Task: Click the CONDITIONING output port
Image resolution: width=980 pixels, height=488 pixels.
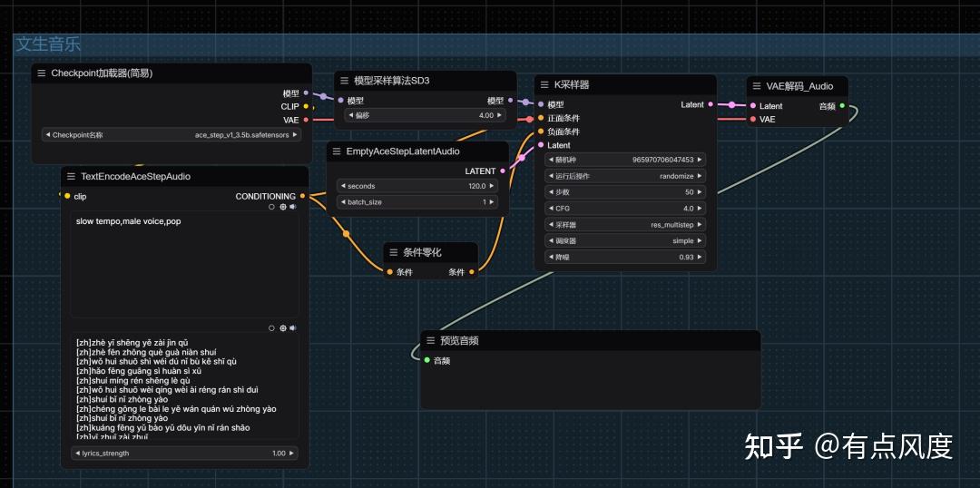Action: click(x=303, y=196)
